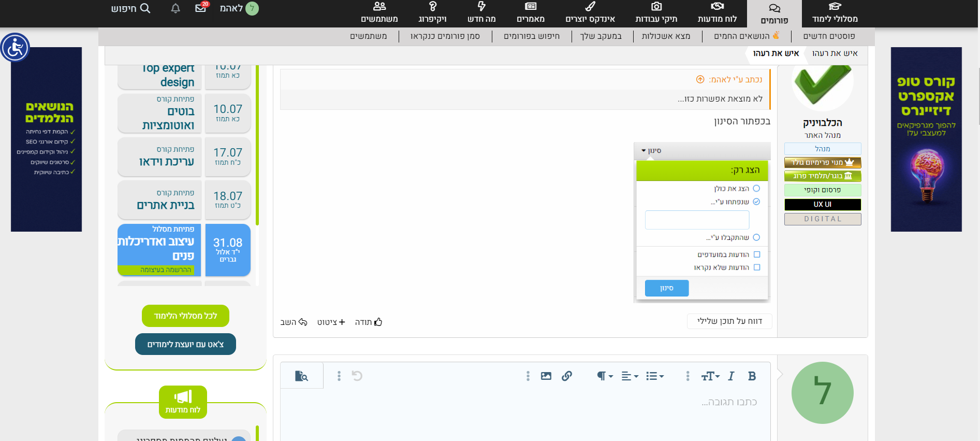The width and height of the screenshot is (980, 441).
Task: Select the הצג את כולם radio option
Action: (x=756, y=189)
